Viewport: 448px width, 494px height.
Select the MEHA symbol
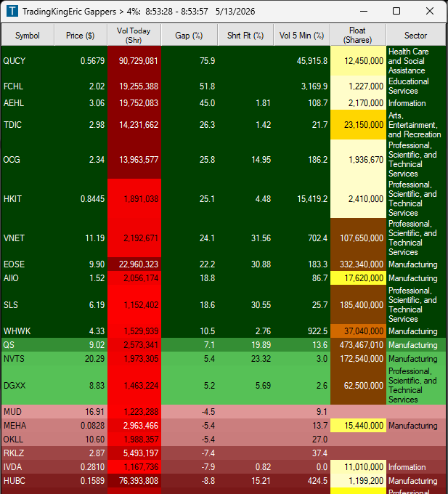15,425
